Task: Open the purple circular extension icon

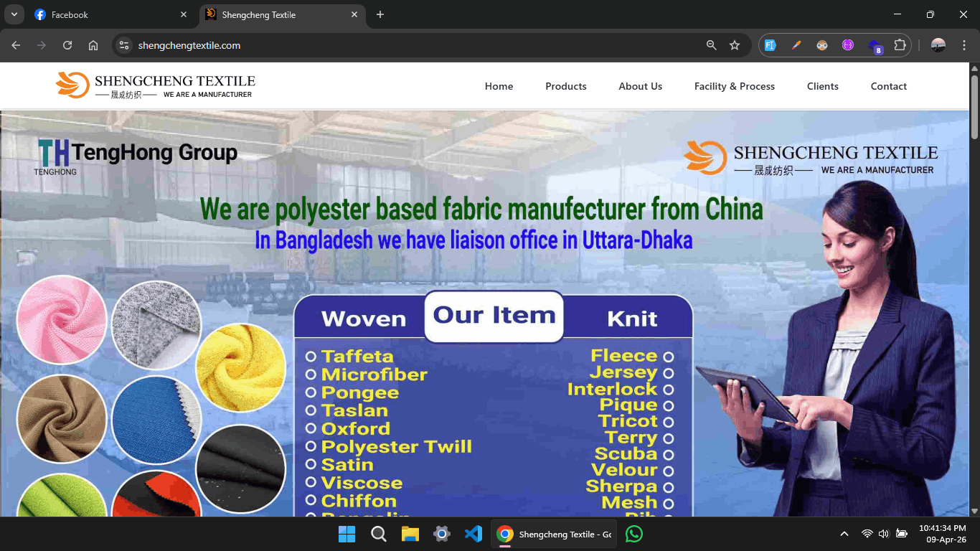Action: pos(848,45)
